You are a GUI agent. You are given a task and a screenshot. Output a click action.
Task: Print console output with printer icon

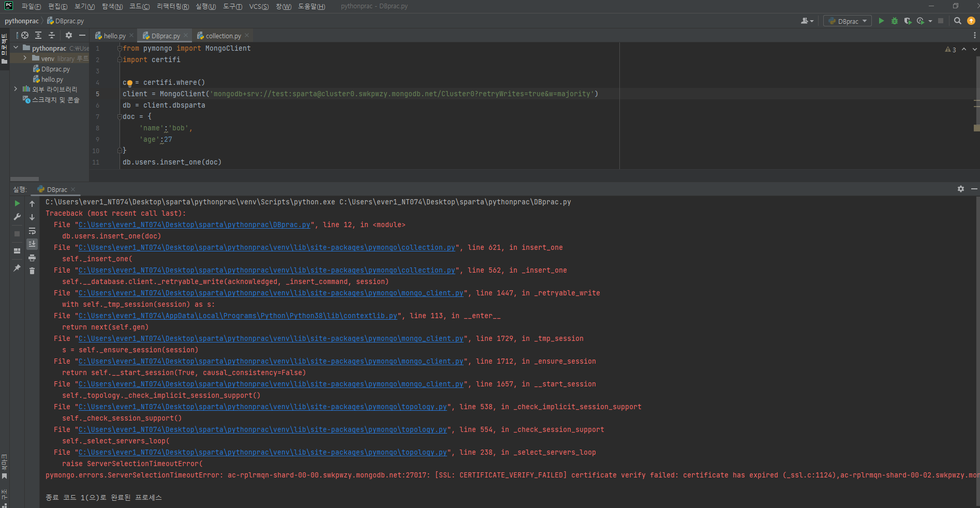click(x=32, y=258)
